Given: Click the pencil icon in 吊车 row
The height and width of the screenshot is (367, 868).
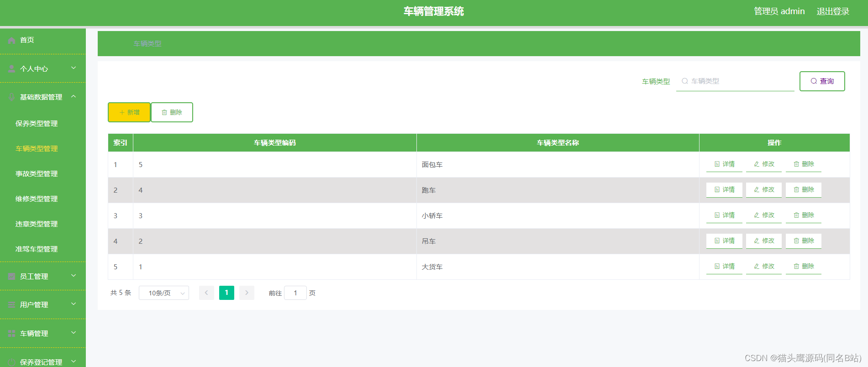Looking at the screenshot, I should coord(757,241).
